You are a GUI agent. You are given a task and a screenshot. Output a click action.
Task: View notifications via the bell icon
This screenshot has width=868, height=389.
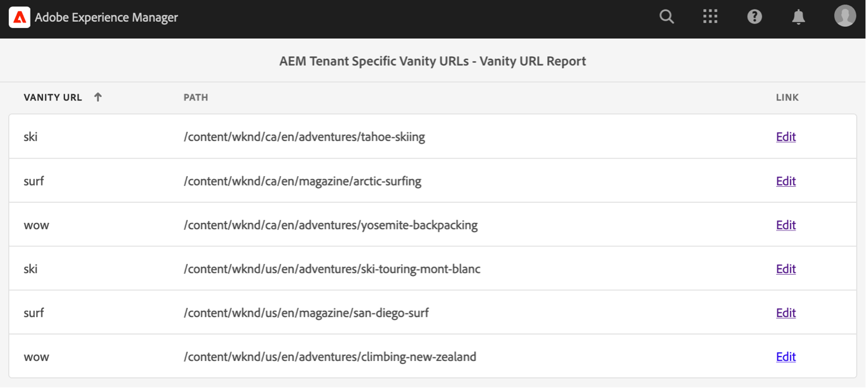pyautogui.click(x=798, y=17)
